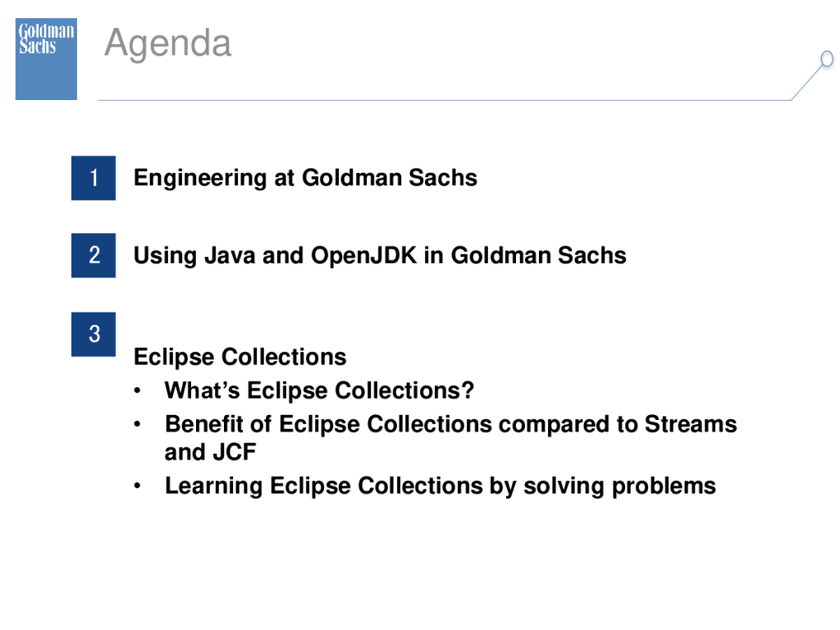Select the blue number 2 box
Viewport: 840px width, 630px height.
tap(94, 255)
